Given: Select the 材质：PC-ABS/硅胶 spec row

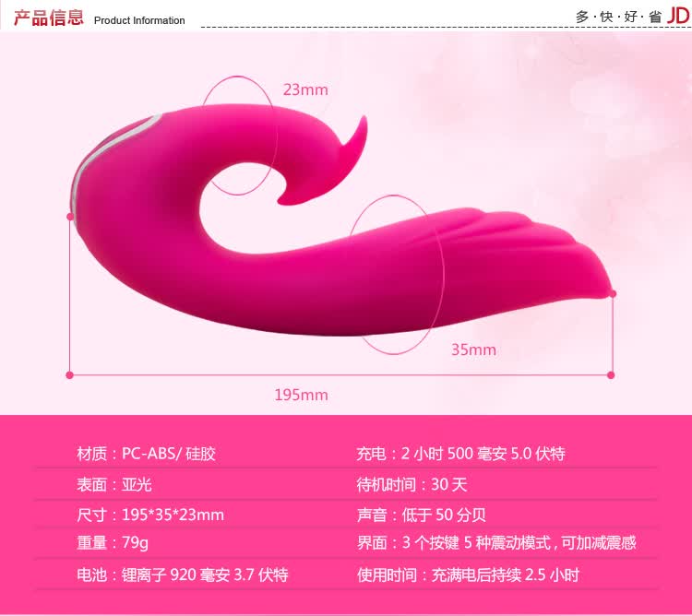Looking at the screenshot, I should (x=146, y=454).
